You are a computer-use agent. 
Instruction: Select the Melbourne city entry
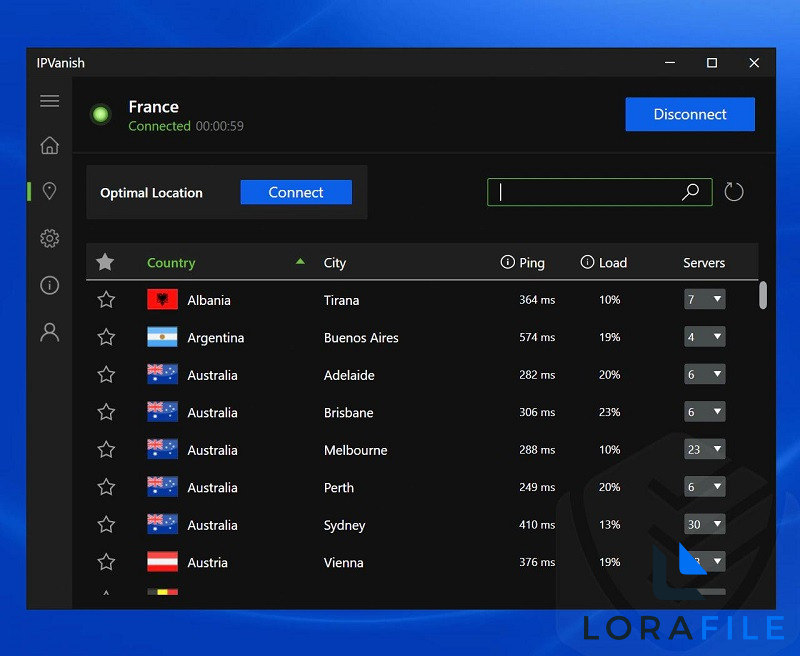pos(356,450)
